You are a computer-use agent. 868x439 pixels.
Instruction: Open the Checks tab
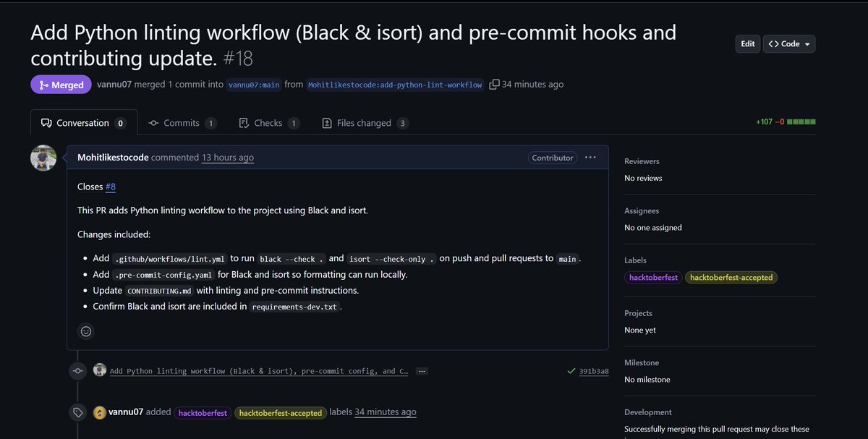(x=269, y=123)
